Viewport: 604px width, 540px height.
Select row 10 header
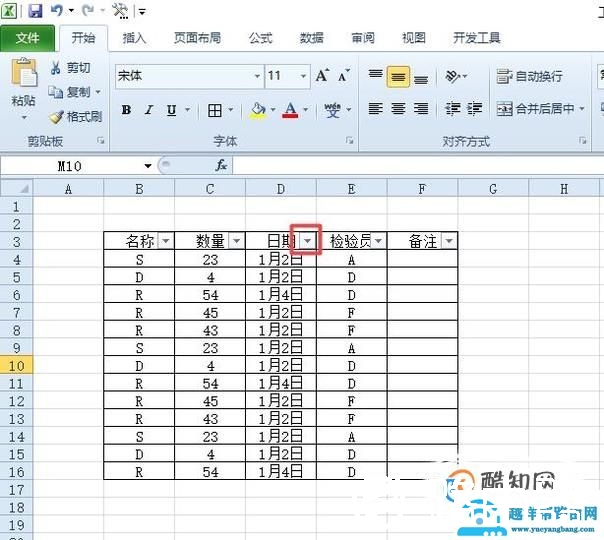click(x=16, y=365)
